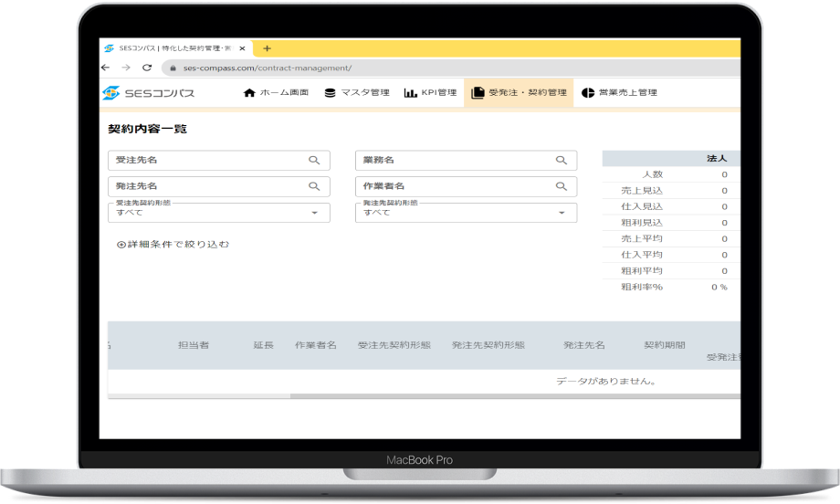Click the 仕入平均 summary row
The image size is (840, 504).
[671, 255]
